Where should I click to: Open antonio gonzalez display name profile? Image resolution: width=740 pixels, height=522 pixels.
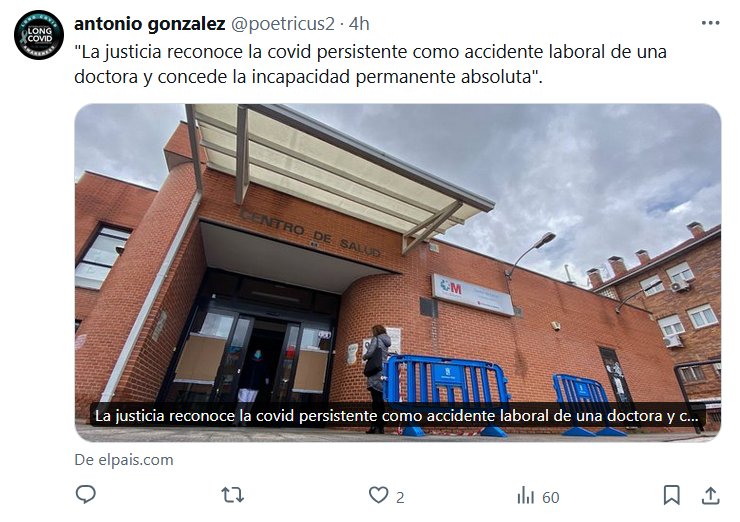(x=150, y=24)
